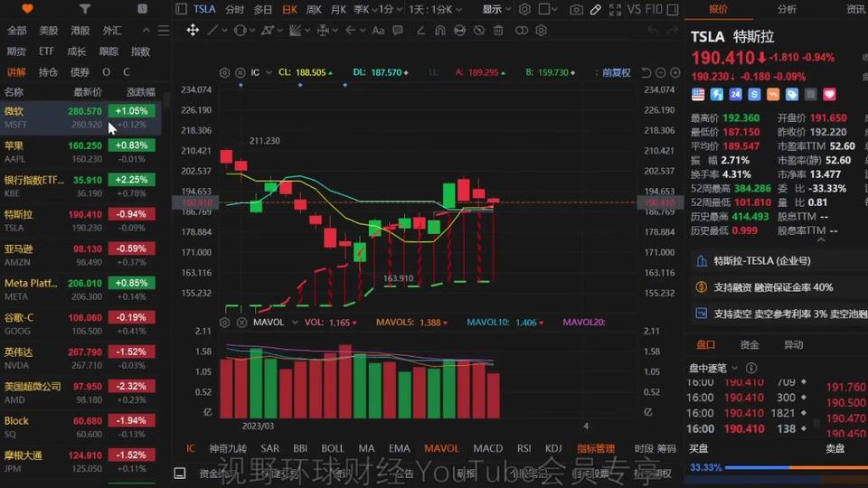Collapse watchlist categories with up chevron

coord(146,31)
